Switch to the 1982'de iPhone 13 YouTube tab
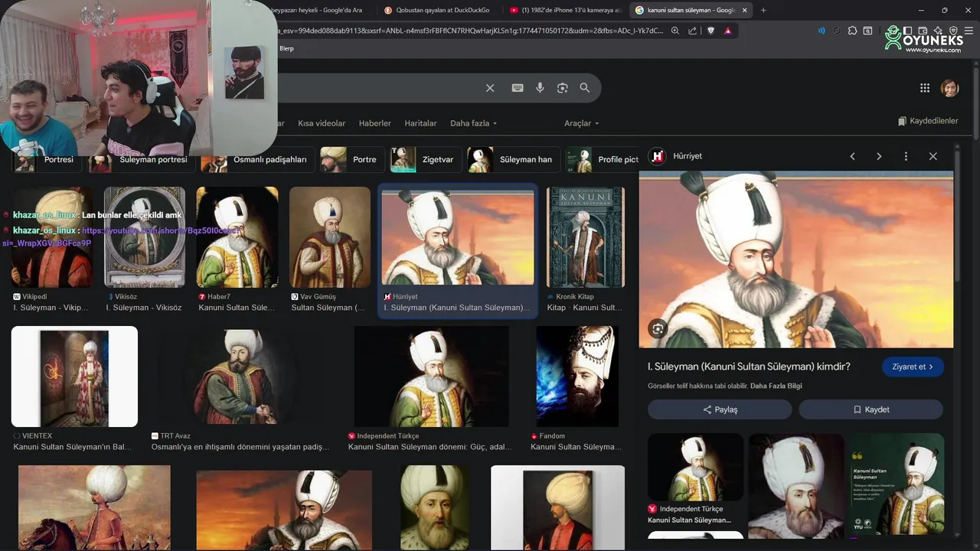The height and width of the screenshot is (551, 980). (x=566, y=10)
